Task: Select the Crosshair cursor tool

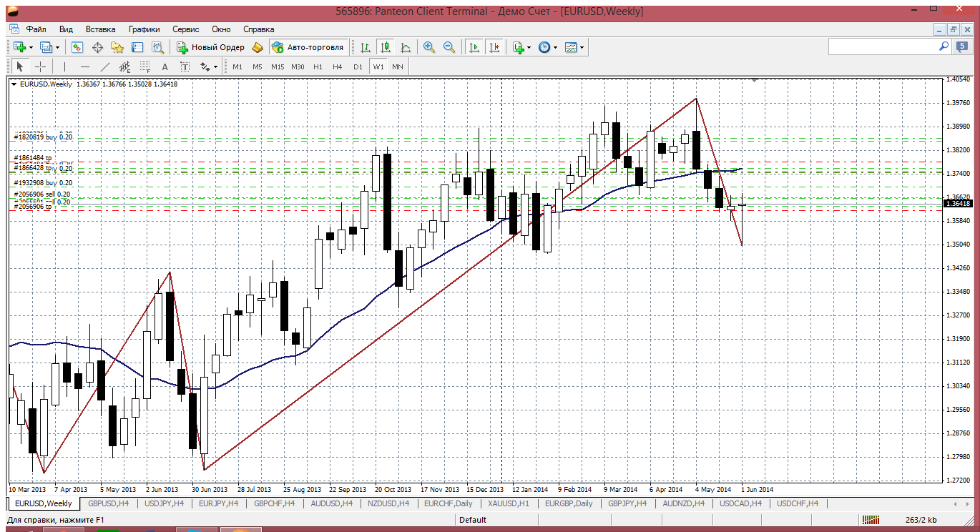Action: [41, 66]
